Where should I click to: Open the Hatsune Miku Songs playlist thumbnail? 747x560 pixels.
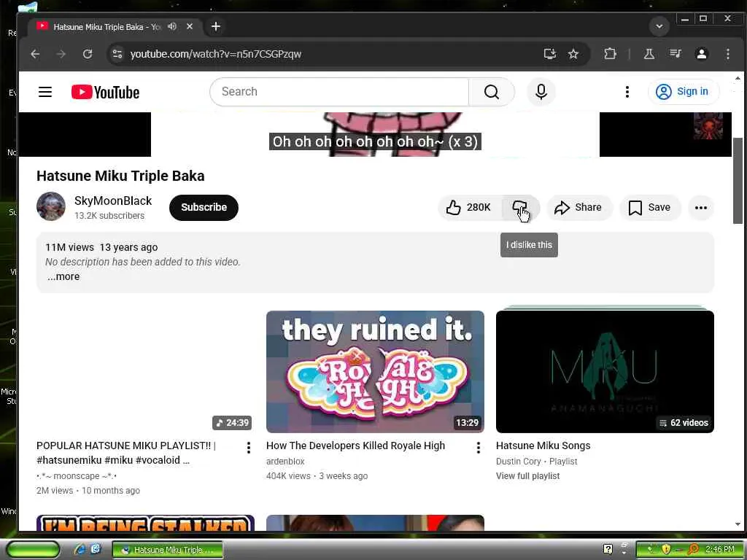[x=605, y=372]
